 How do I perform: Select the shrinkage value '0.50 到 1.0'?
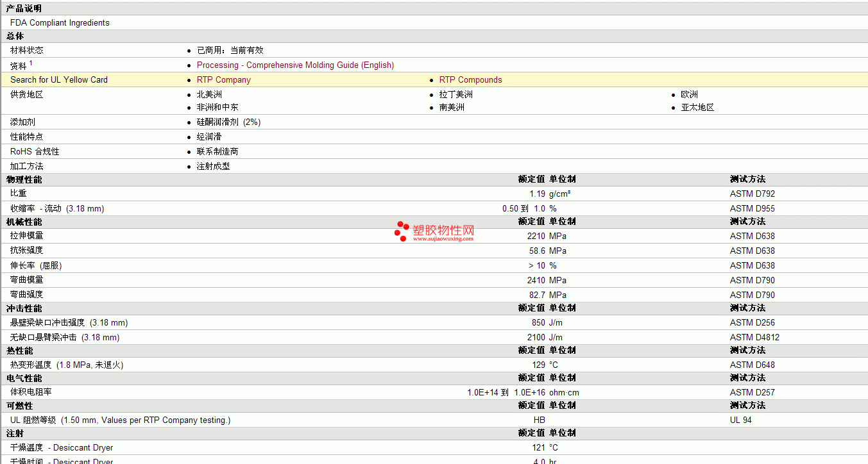(x=523, y=209)
